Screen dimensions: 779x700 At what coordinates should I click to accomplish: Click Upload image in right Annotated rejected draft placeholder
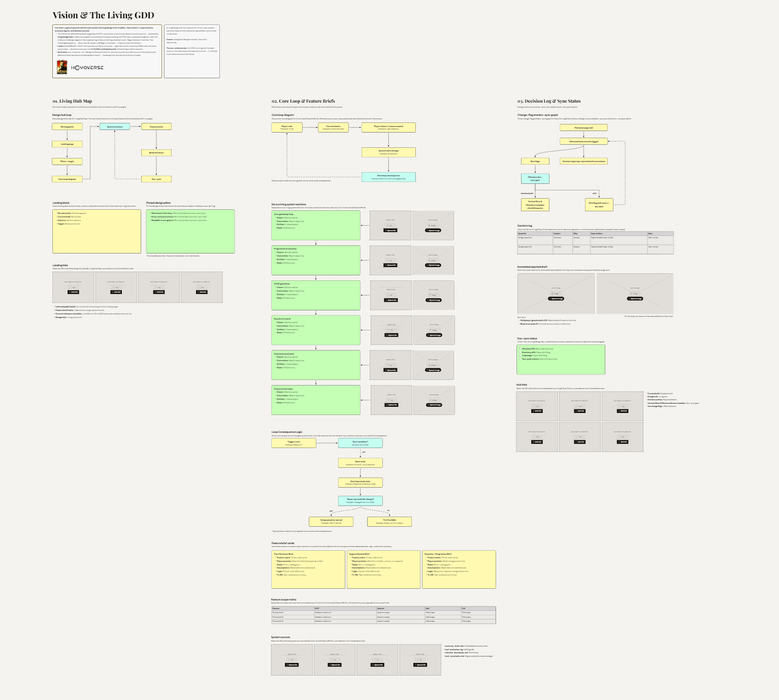[x=635, y=299]
